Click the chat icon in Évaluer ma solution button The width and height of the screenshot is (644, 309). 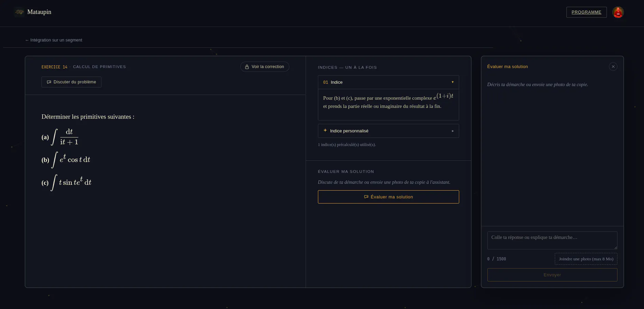366,197
